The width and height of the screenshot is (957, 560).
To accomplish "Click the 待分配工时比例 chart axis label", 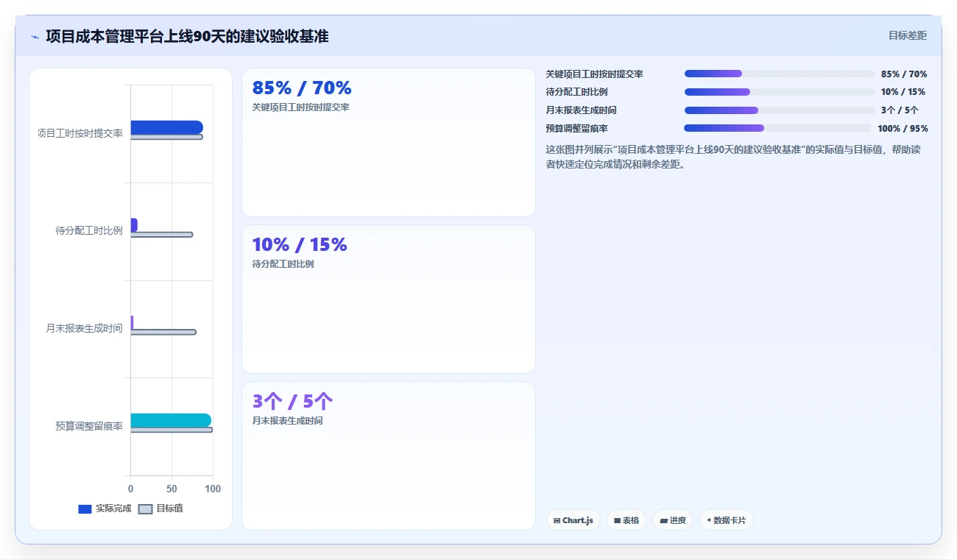I will click(89, 230).
